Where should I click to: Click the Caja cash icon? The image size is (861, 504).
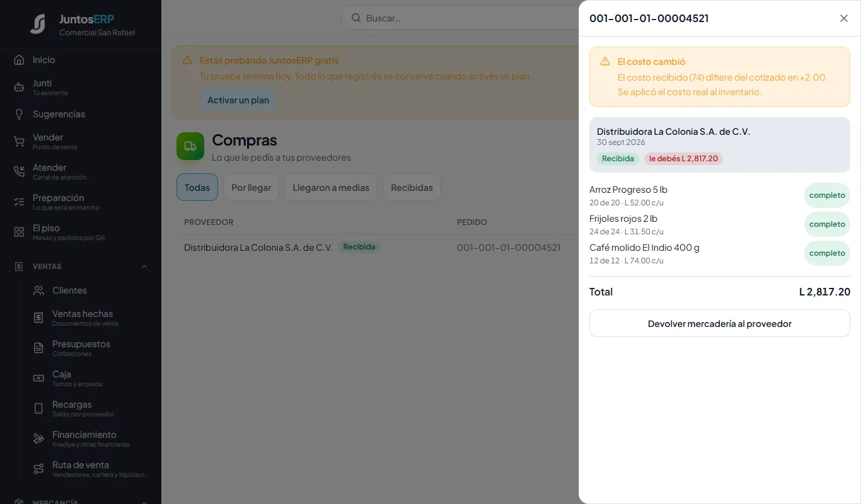click(x=38, y=379)
